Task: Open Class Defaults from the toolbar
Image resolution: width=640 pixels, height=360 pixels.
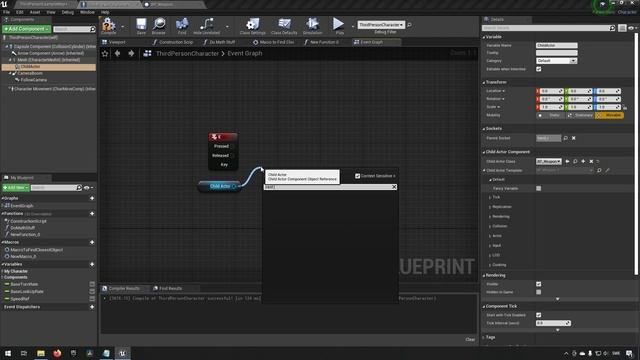Action: (284, 26)
